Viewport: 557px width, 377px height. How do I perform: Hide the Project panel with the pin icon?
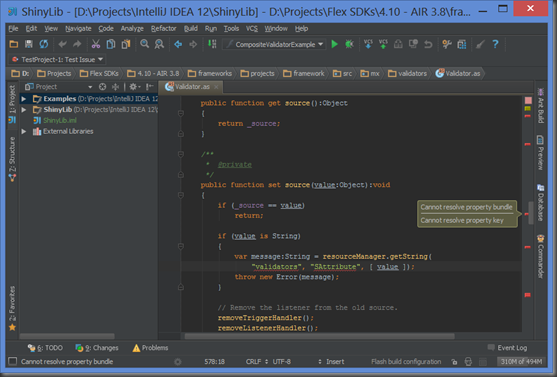tap(150, 86)
